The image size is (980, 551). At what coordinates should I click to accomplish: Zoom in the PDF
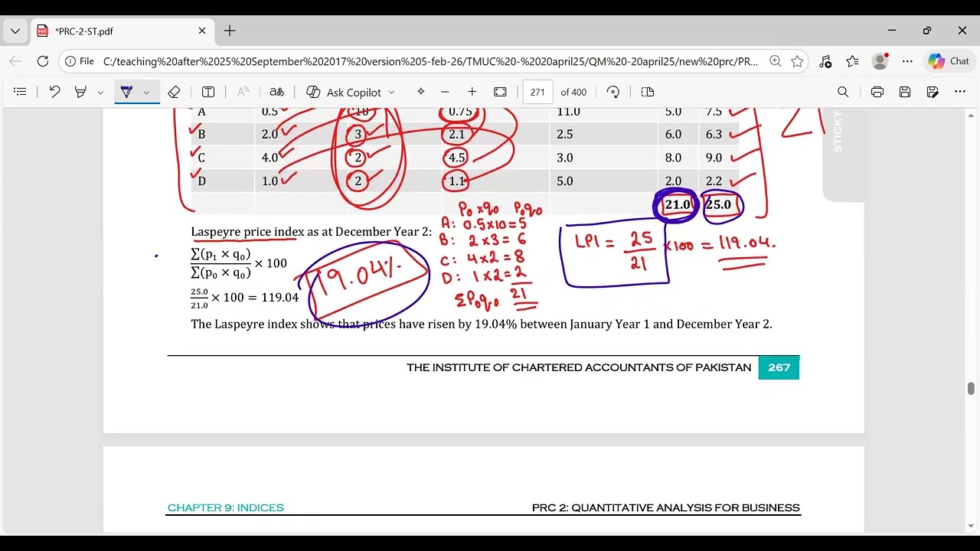472,92
